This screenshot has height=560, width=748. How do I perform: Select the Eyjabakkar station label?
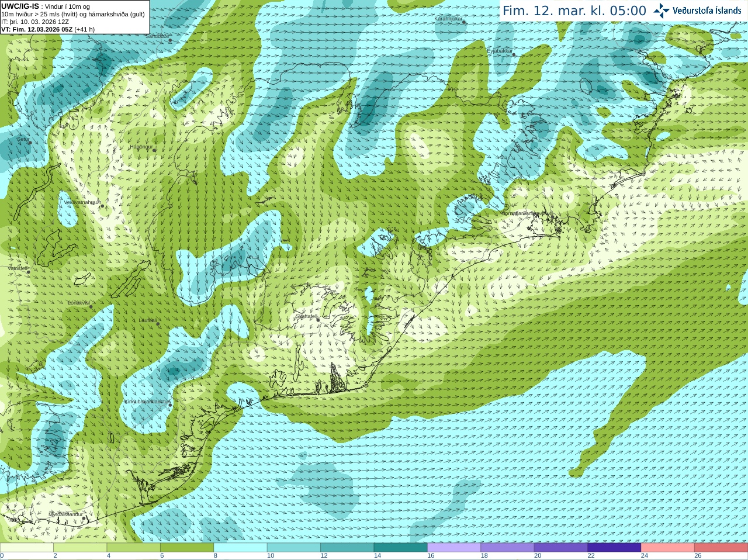tap(500, 51)
